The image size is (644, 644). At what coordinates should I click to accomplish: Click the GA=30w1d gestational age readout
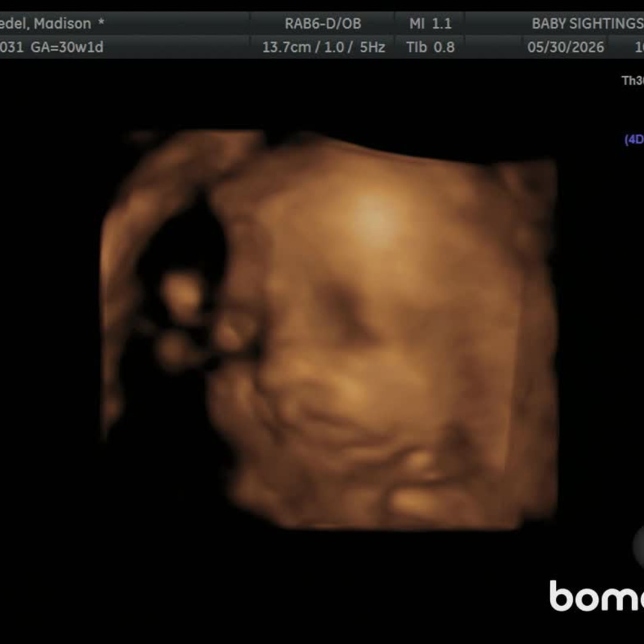67,47
